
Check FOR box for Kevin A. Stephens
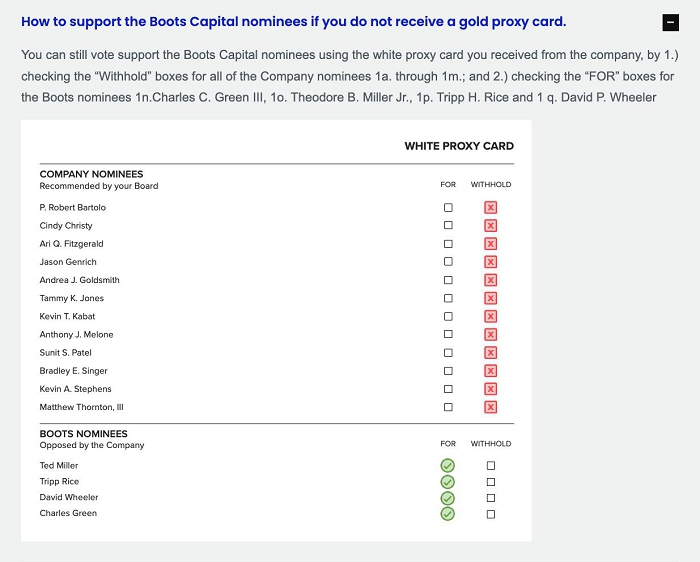448,389
